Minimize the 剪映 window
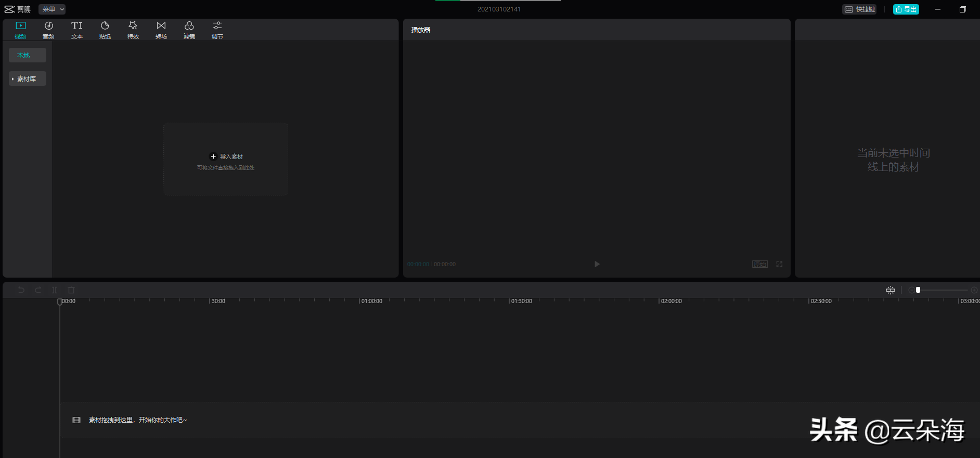The image size is (980, 458). click(938, 9)
